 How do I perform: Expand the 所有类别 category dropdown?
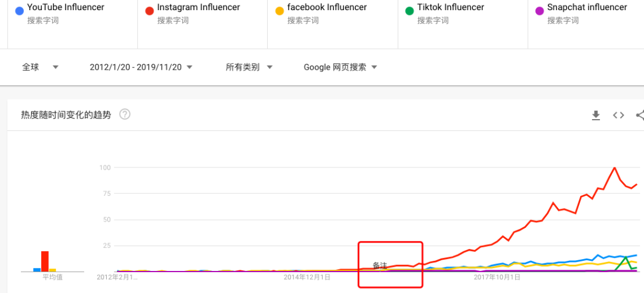point(249,67)
